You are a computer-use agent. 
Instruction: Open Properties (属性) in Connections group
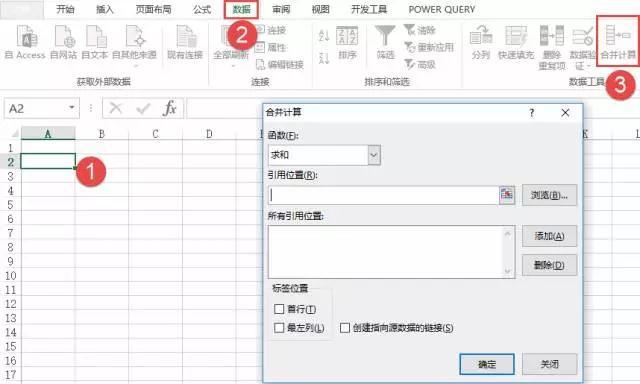click(271, 47)
